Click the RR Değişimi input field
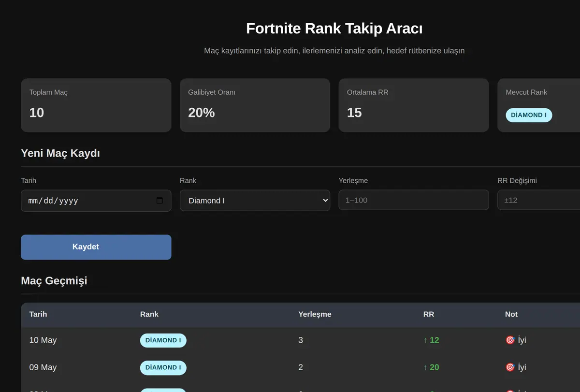The width and height of the screenshot is (580, 392). [x=538, y=200]
